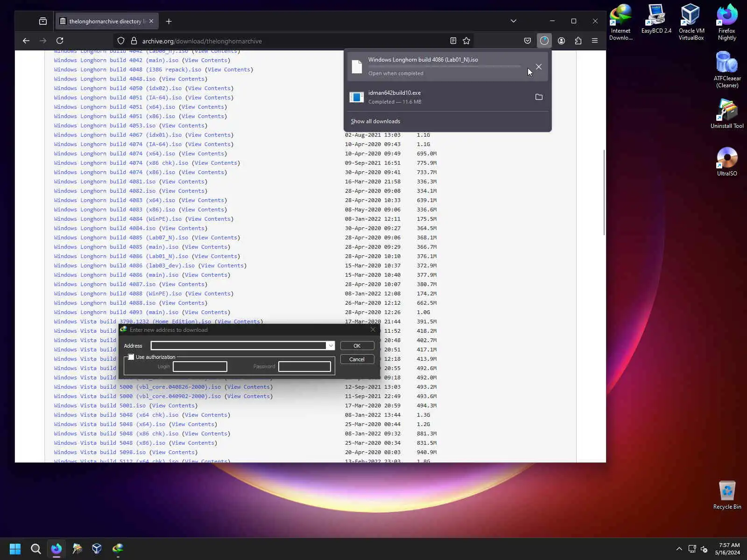Open taskbar Search
Viewport: 747px width, 560px height.
coord(35,549)
